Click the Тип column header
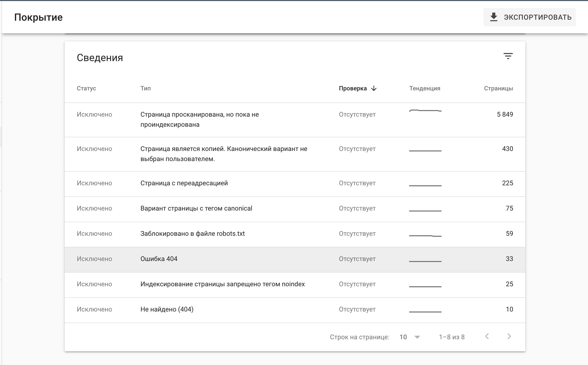The height and width of the screenshot is (365, 588). (x=145, y=88)
